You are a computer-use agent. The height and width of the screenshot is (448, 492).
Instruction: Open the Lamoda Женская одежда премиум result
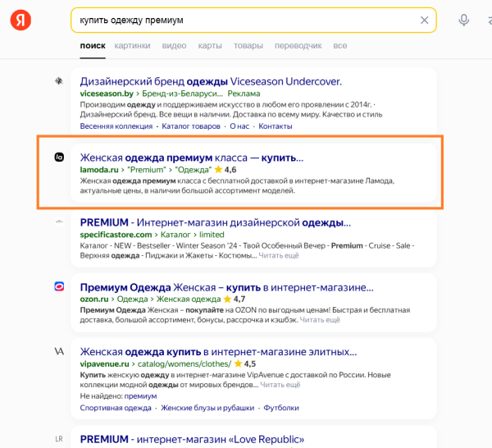[x=191, y=158]
